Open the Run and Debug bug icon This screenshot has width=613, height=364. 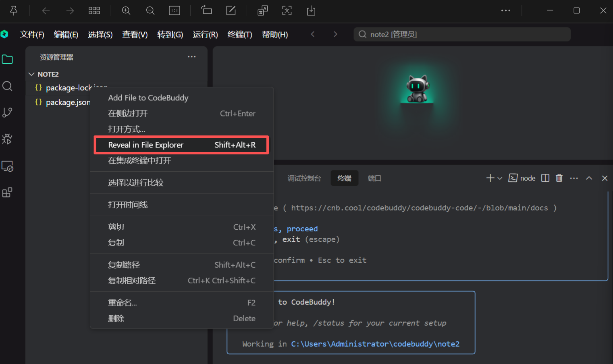pyautogui.click(x=7, y=139)
